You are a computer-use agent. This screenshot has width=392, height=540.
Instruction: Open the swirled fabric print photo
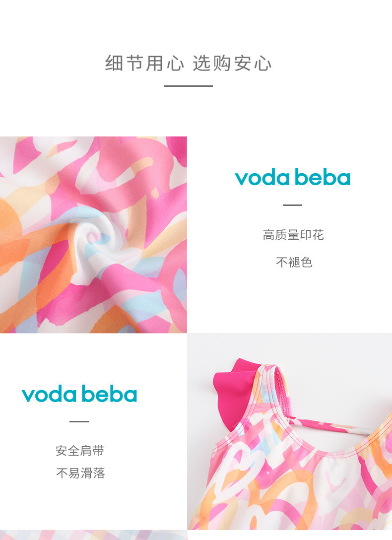tap(93, 235)
